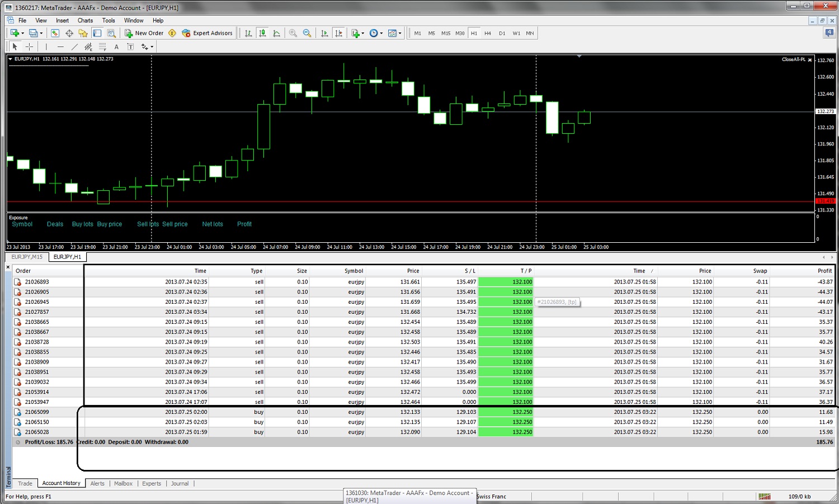Switch timeframe to M5
This screenshot has height=504, width=839.
431,33
